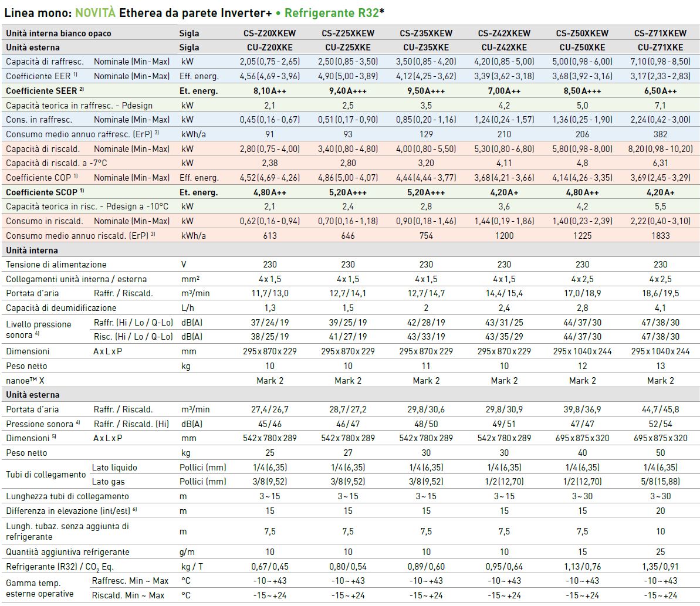Click indoor net weight 13
This screenshot has width=700, height=606.
click(x=660, y=366)
